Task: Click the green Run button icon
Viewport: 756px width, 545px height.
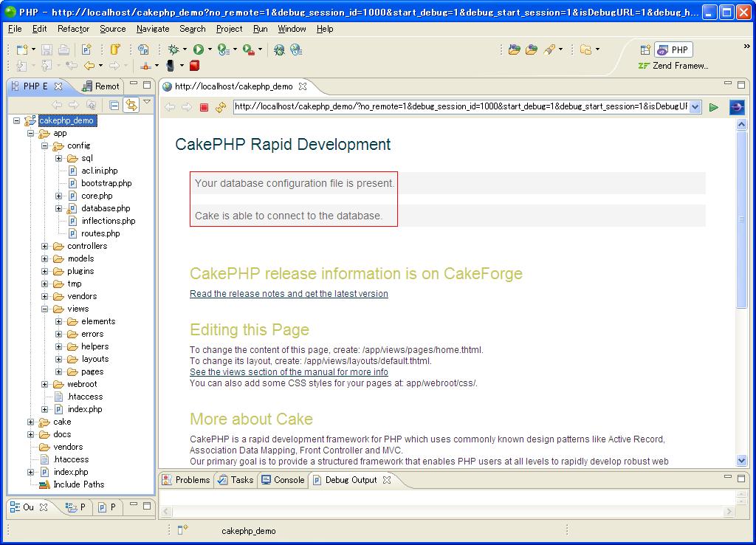Action: pos(198,49)
